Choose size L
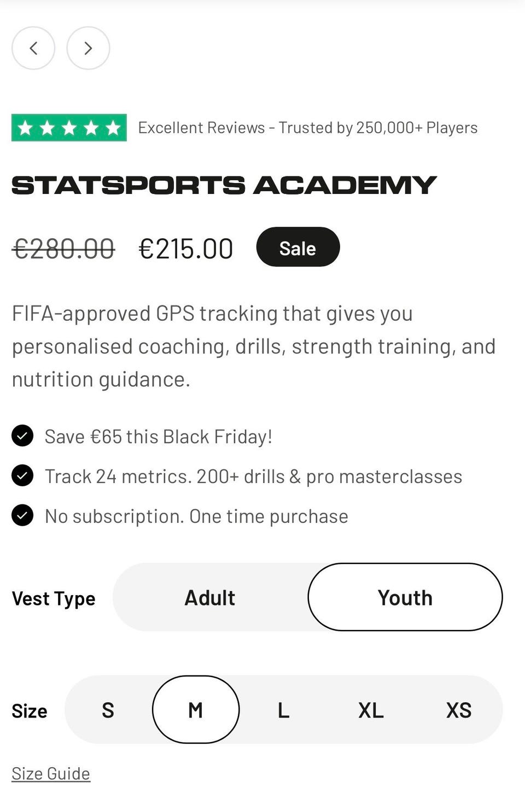The image size is (525, 812). click(x=283, y=710)
